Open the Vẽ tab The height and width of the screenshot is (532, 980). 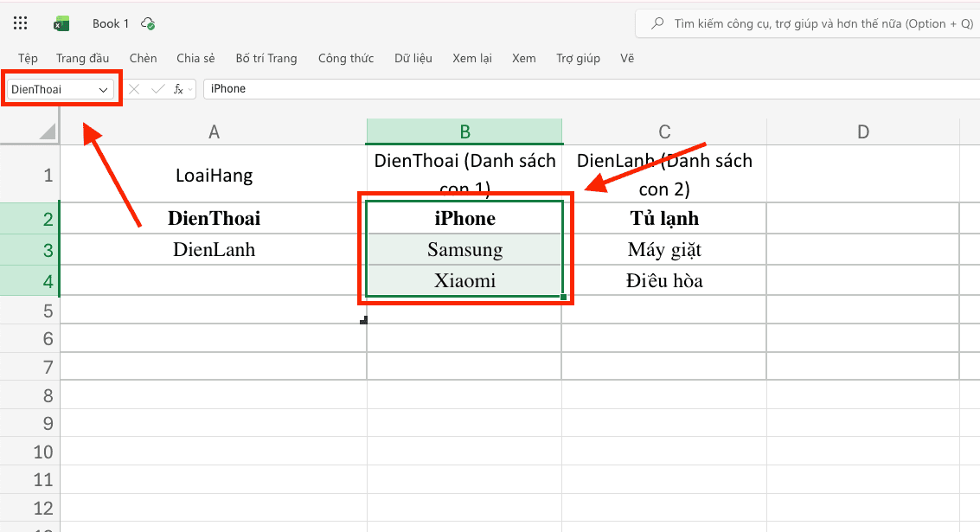click(x=627, y=58)
